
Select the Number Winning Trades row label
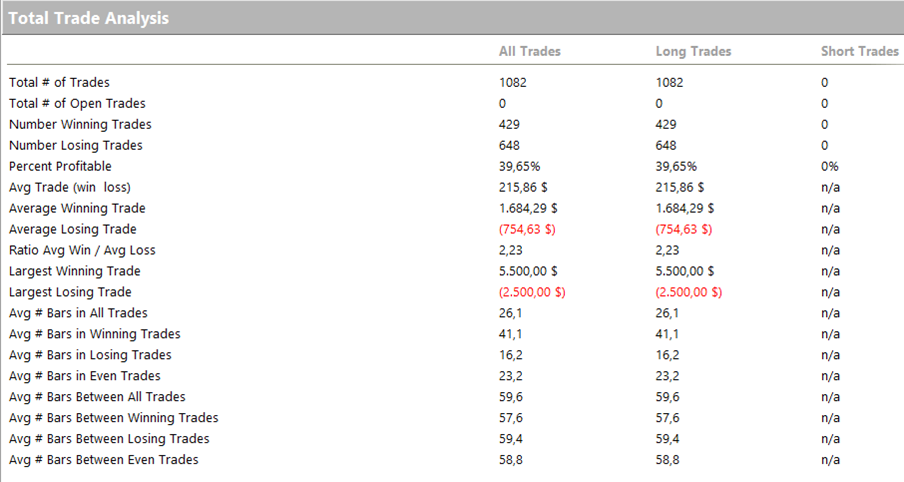[80, 125]
